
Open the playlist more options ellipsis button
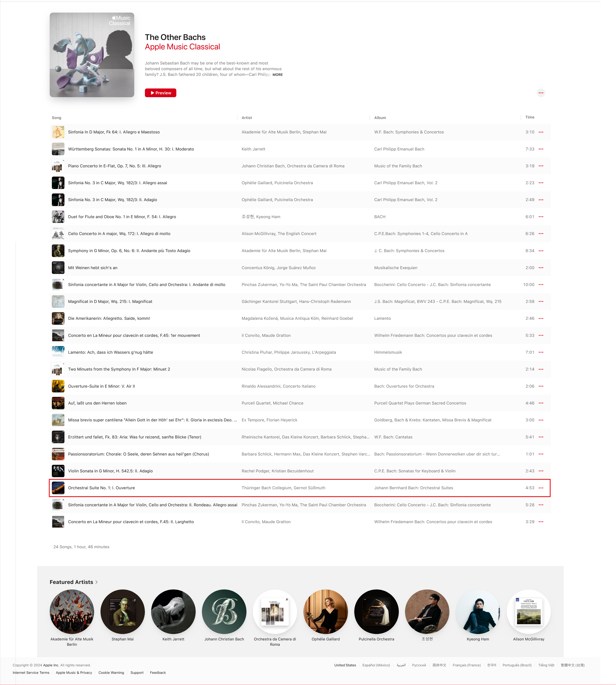[x=541, y=93]
